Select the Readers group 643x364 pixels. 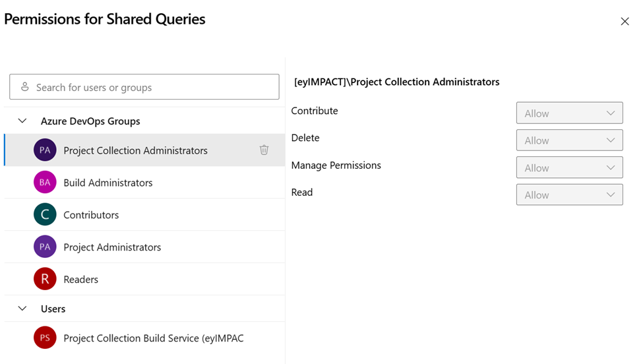click(x=144, y=279)
